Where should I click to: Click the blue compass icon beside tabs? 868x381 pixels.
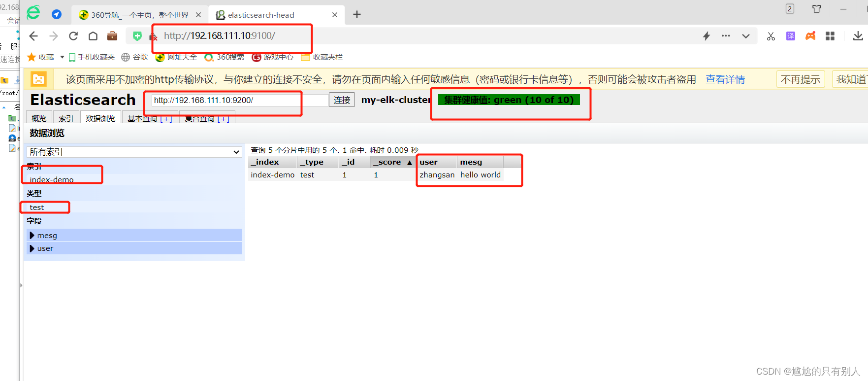57,15
